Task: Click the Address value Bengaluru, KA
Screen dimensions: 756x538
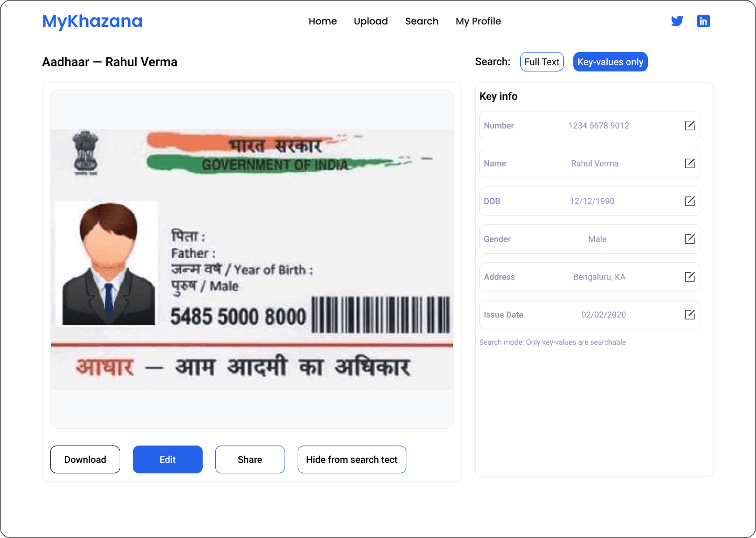Action: pos(599,277)
